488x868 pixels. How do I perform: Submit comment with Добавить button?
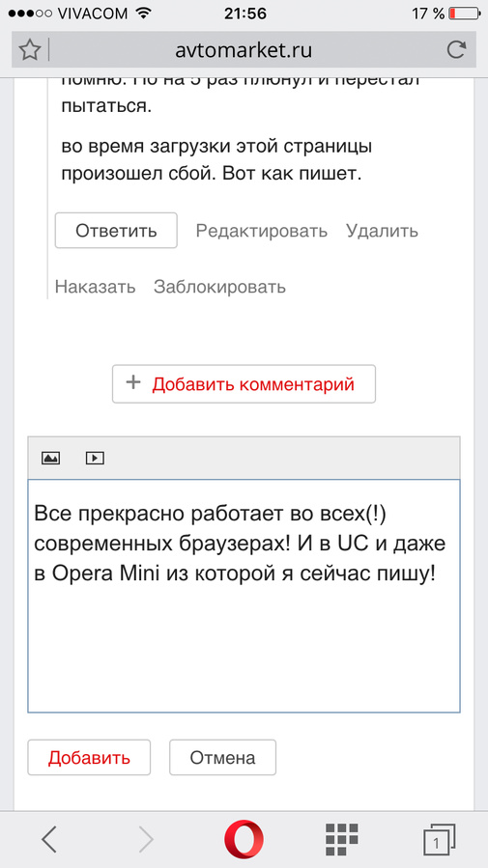(x=89, y=757)
